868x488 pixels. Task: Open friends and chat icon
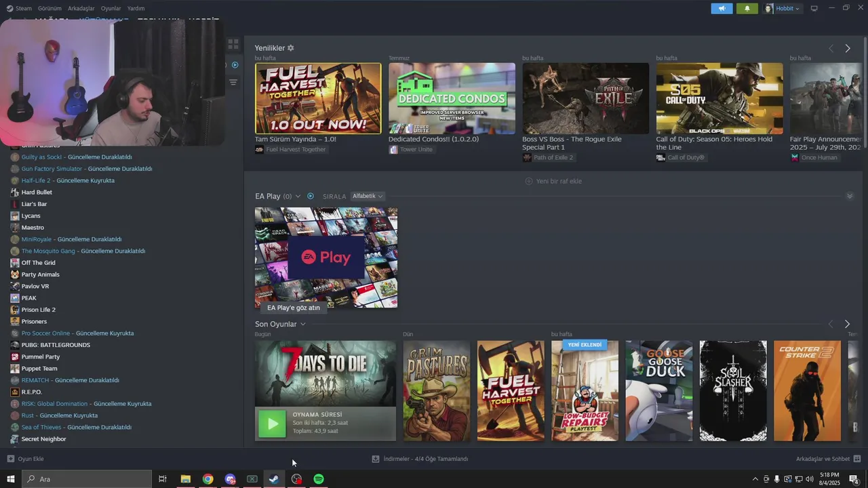857,459
